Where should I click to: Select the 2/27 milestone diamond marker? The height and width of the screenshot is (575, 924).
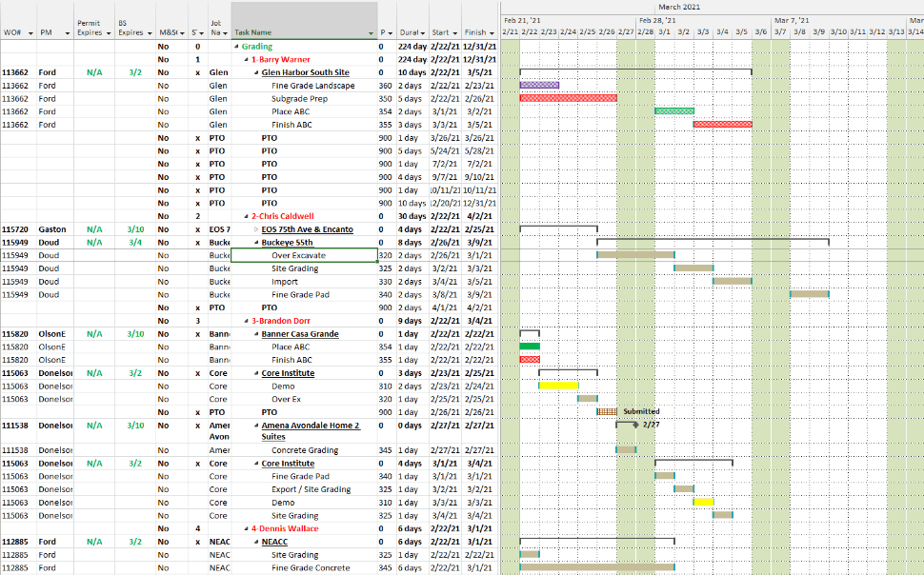coord(635,425)
